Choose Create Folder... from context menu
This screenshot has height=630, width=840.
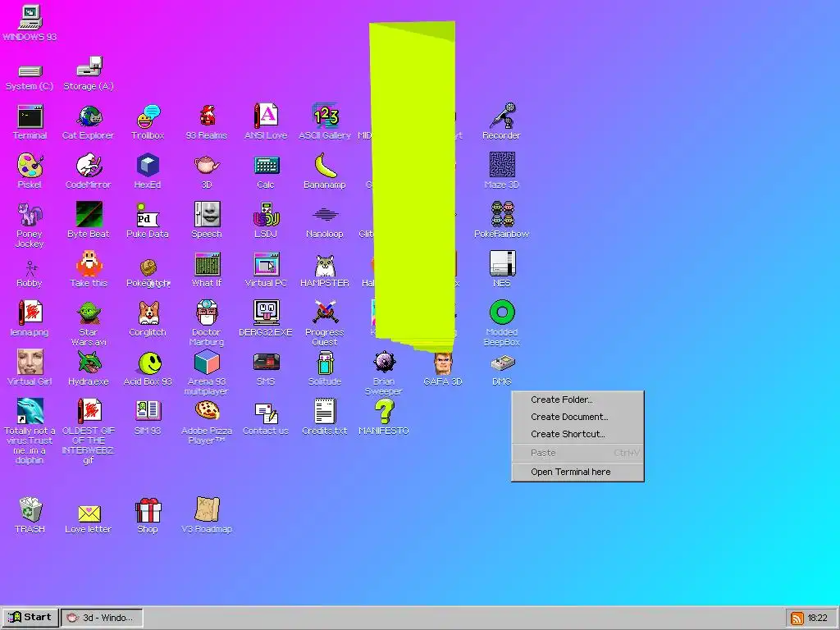(577, 399)
